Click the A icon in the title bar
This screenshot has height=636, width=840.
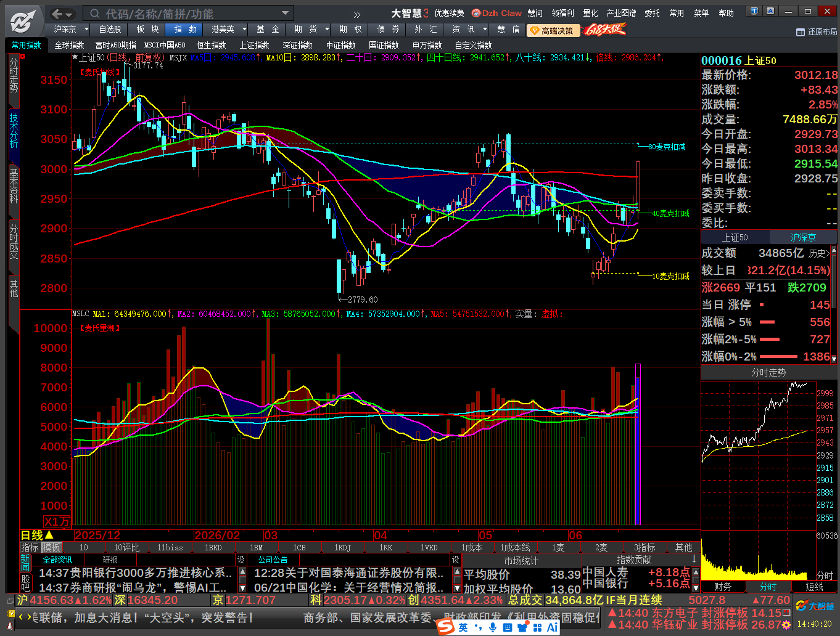pos(770,10)
